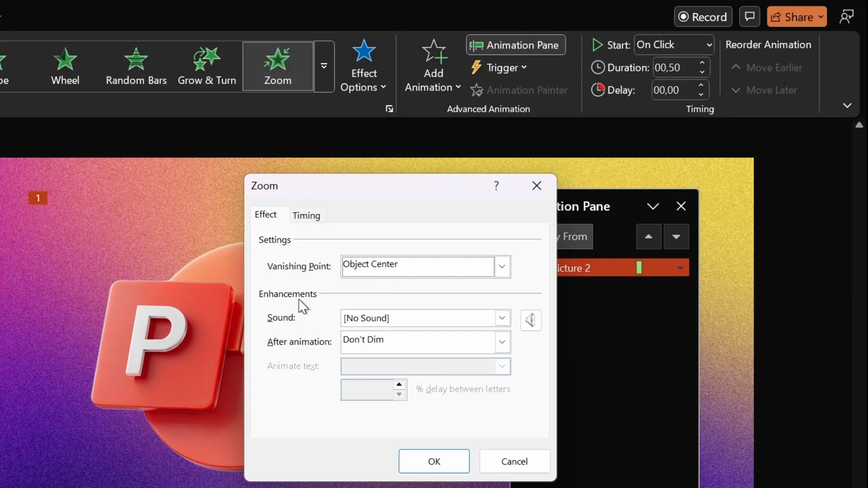
Task: Move animation down in Animation Pane
Action: pos(676,237)
